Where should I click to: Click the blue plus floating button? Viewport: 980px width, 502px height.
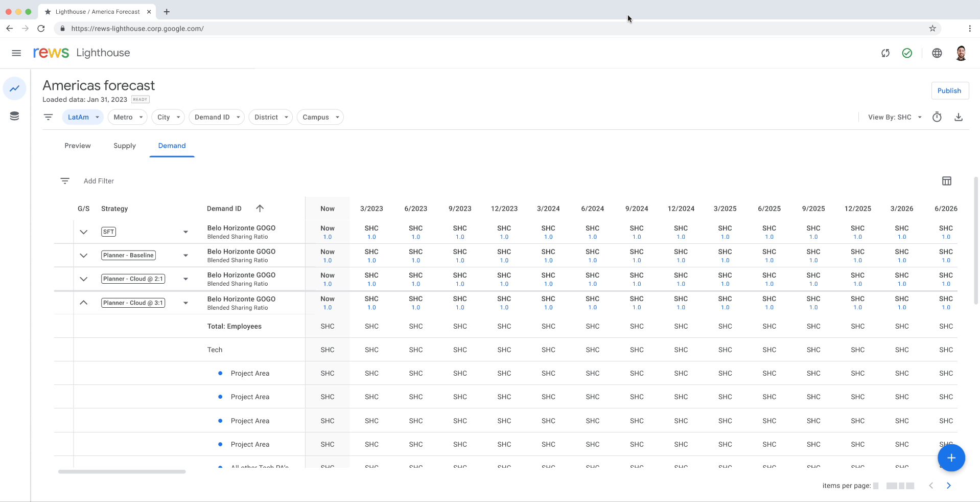click(951, 458)
